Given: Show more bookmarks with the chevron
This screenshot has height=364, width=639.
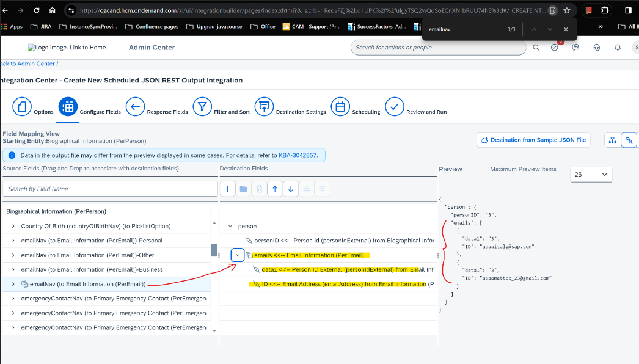Looking at the screenshot, I should pos(601,27).
